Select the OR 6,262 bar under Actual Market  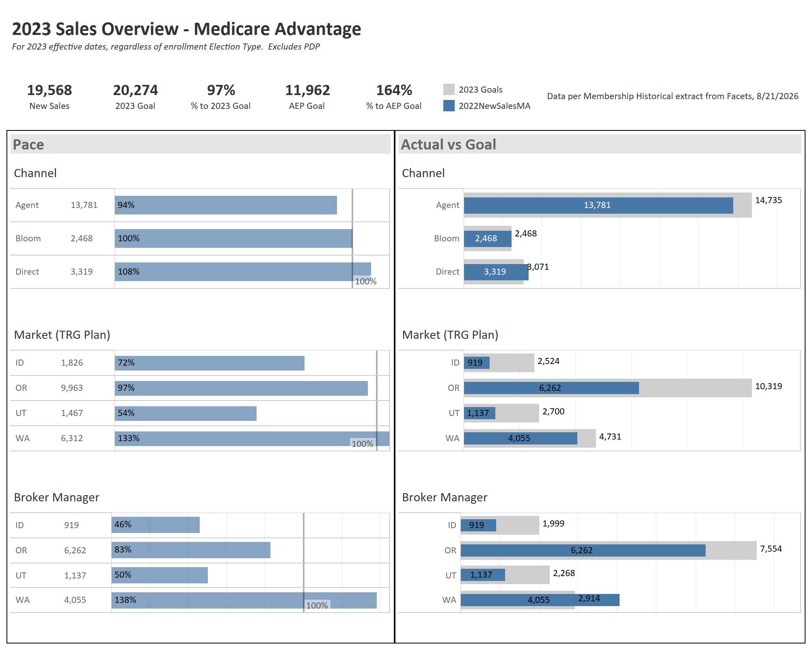[x=551, y=388]
